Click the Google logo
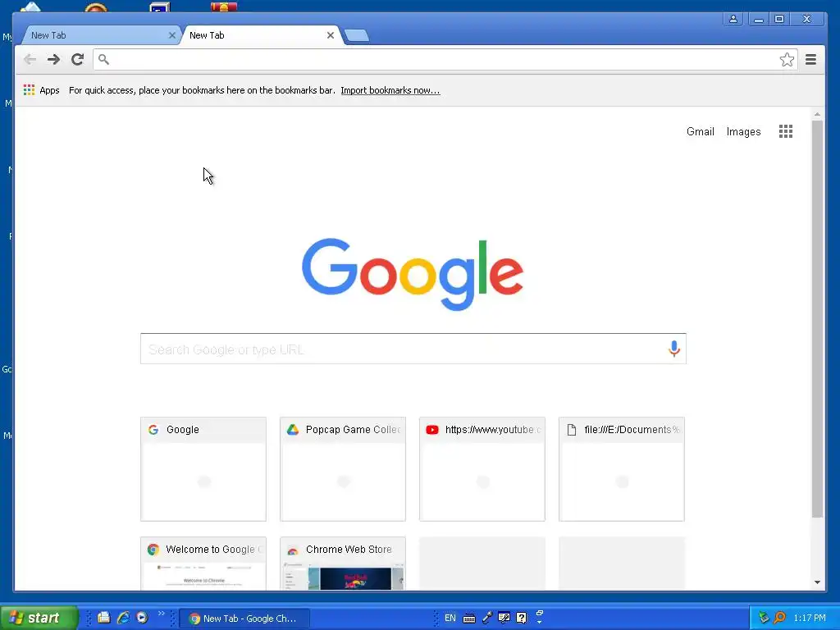Image resolution: width=840 pixels, height=630 pixels. [x=413, y=274]
